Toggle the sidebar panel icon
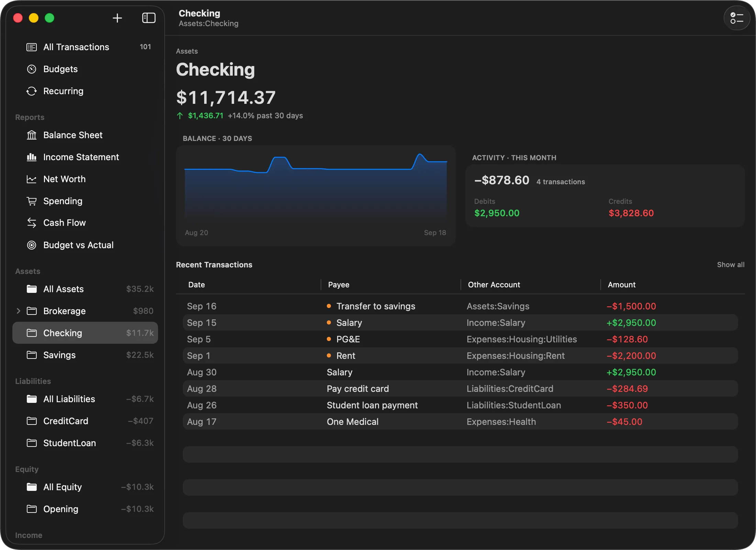 pos(149,18)
